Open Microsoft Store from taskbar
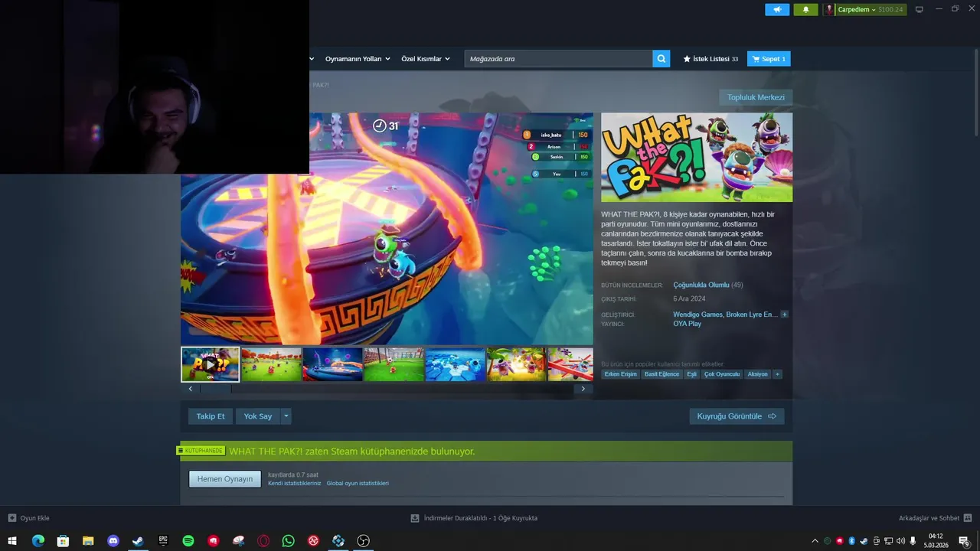The height and width of the screenshot is (551, 980). pyautogui.click(x=63, y=541)
